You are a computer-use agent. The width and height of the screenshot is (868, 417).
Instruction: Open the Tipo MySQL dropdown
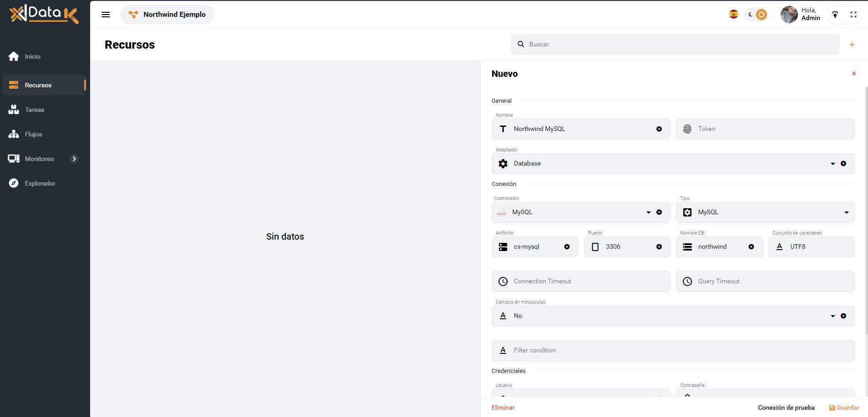coord(846,212)
